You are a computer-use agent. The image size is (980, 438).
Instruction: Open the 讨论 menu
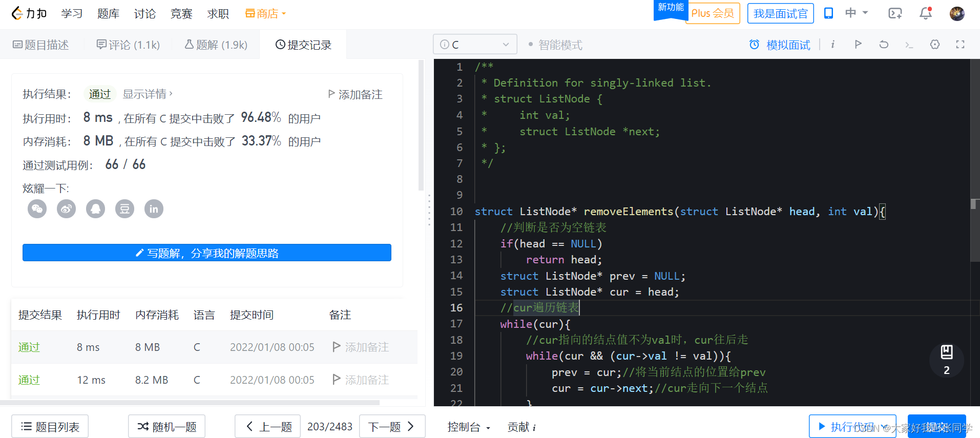coord(145,14)
